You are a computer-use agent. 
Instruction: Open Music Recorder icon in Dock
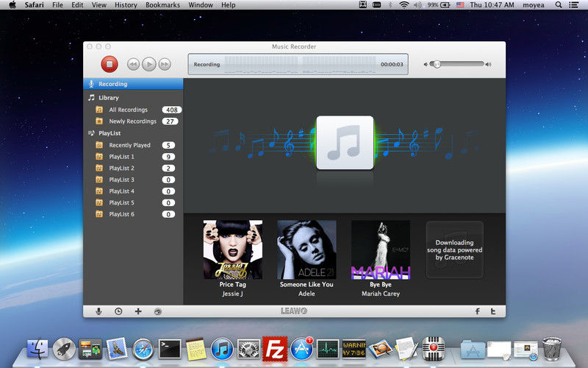click(x=433, y=349)
